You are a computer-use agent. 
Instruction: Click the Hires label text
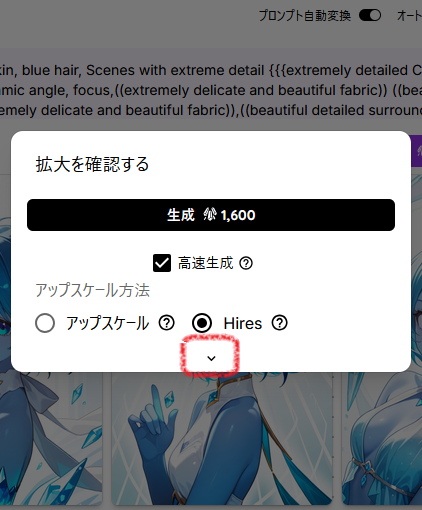[243, 323]
